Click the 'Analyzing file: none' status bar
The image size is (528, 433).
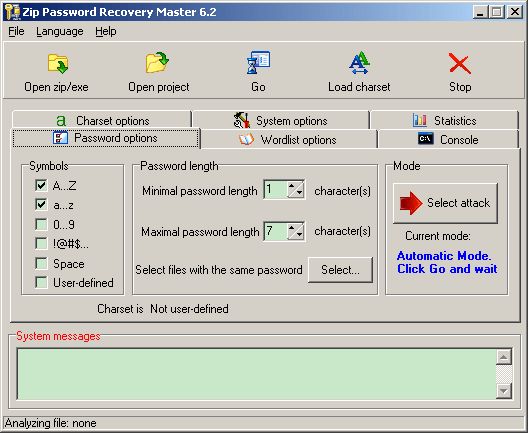[51, 423]
